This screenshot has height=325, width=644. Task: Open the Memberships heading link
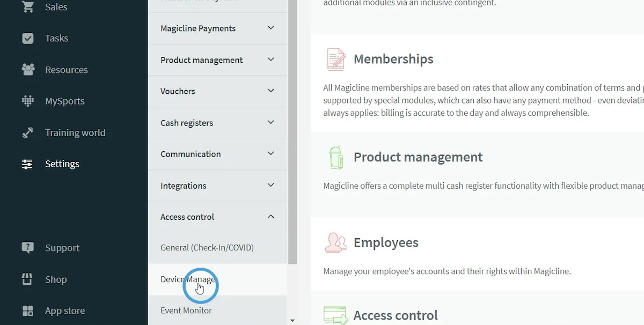click(393, 59)
